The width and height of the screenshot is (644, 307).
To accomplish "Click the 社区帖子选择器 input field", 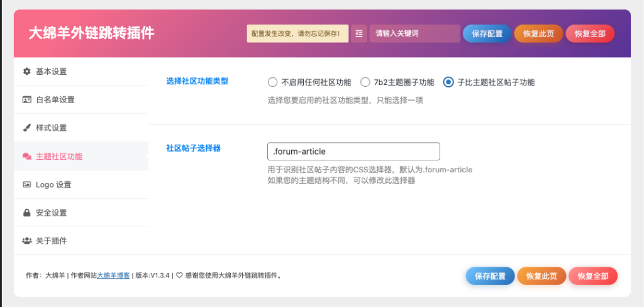I will (x=353, y=152).
